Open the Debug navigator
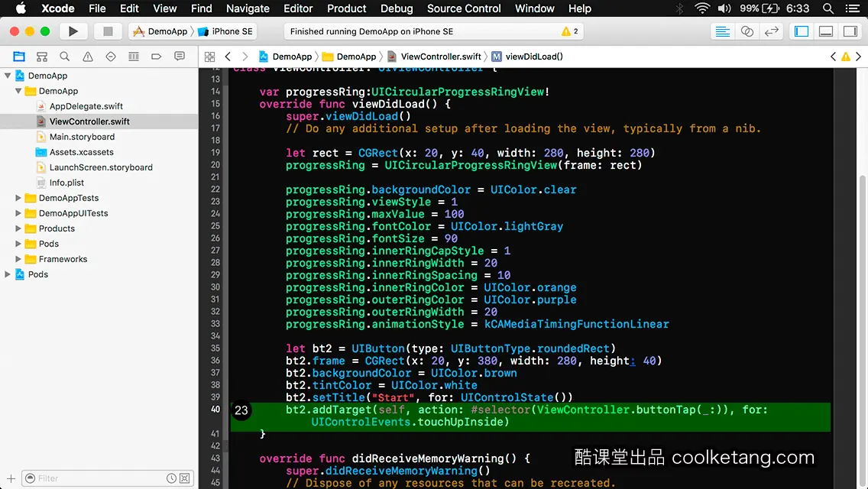 tap(134, 57)
